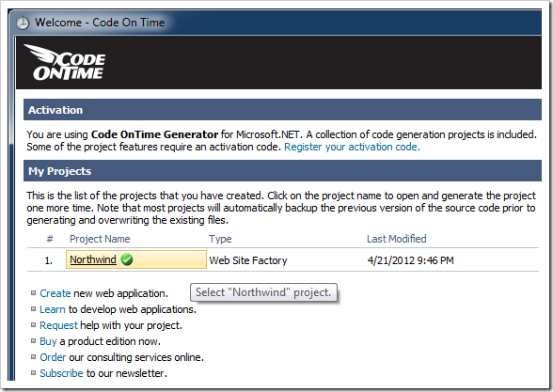Select the Web Site Factory type cell

coord(248,260)
